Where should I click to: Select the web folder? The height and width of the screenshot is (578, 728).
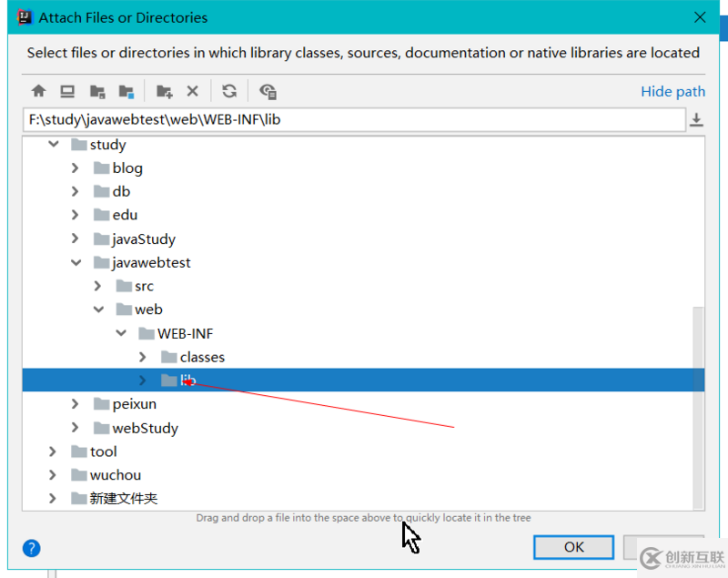click(139, 309)
